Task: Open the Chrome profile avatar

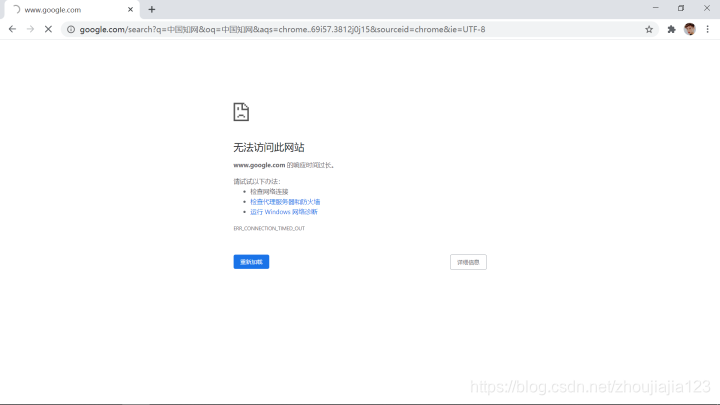Action: click(x=690, y=29)
